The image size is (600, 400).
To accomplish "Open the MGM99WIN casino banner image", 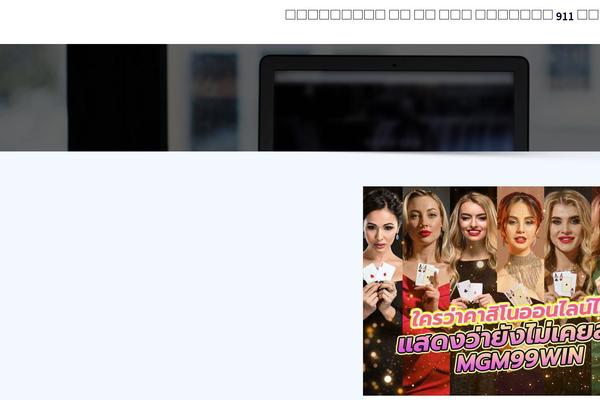I will tap(481, 291).
